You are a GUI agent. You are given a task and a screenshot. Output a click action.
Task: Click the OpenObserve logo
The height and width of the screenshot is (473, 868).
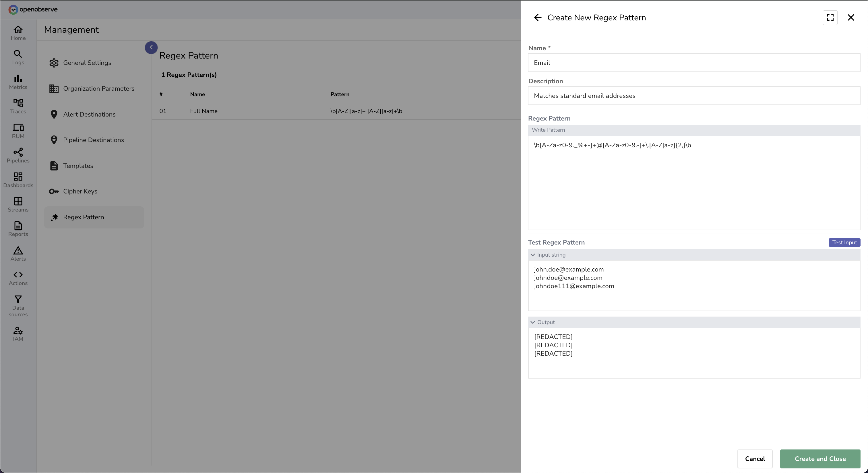click(x=33, y=9)
